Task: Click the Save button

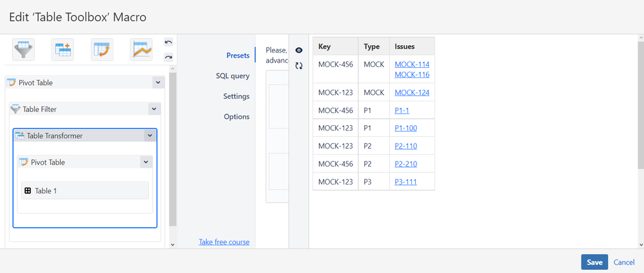Action: pos(594,262)
